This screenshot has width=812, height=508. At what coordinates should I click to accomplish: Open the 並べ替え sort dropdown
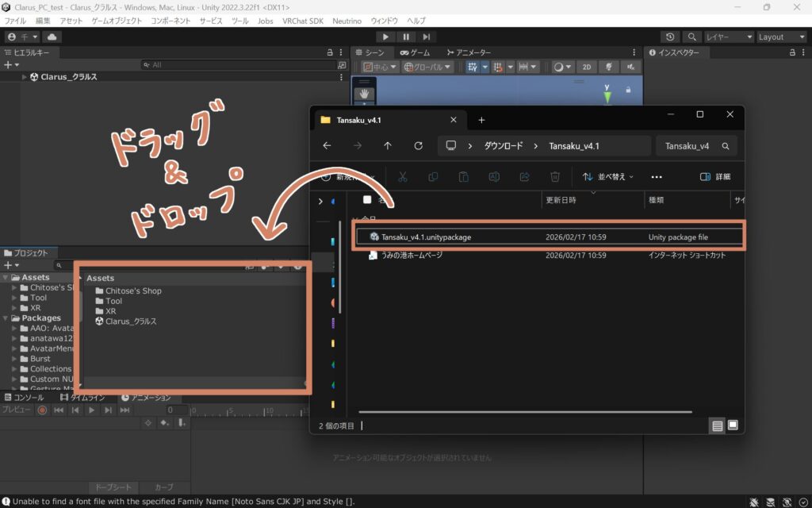[608, 176]
